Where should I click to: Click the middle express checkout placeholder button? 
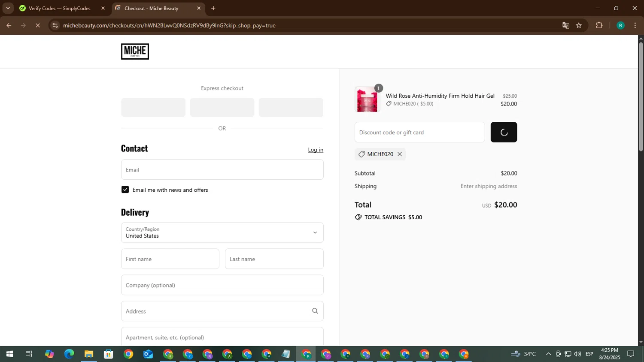(222, 107)
